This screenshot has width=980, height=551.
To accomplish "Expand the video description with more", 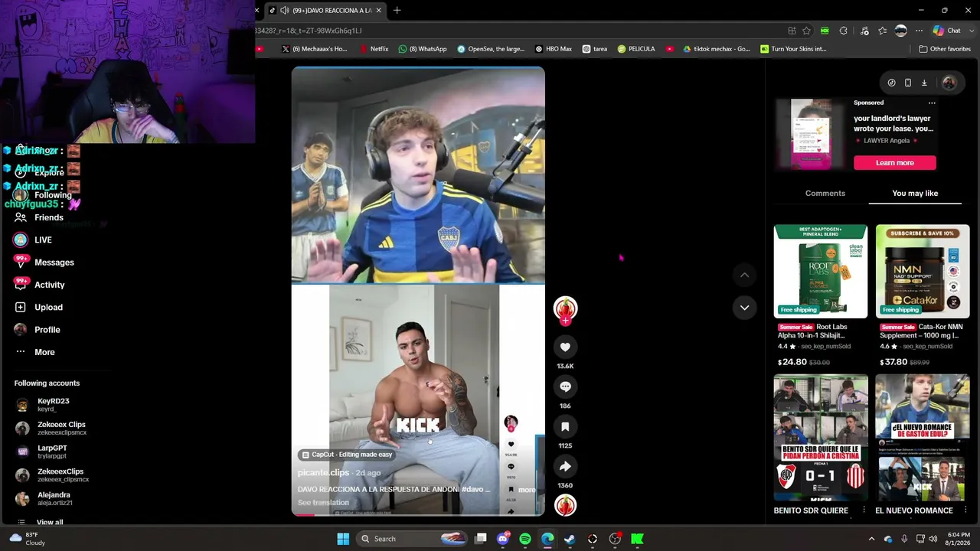I will pos(527,490).
